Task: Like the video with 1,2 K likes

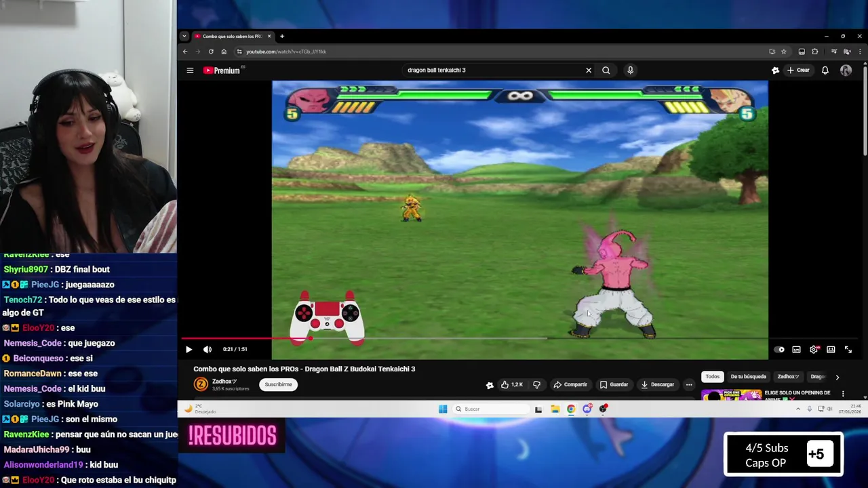Action: (511, 384)
